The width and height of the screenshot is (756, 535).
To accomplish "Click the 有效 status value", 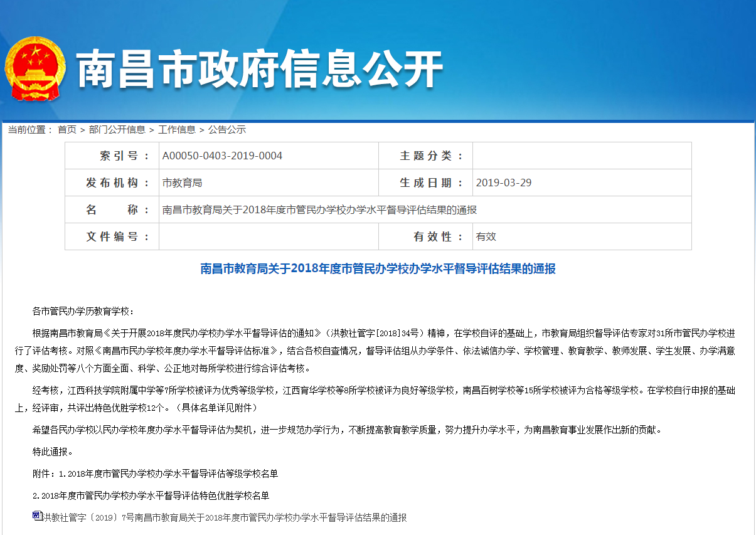I will tap(486, 236).
